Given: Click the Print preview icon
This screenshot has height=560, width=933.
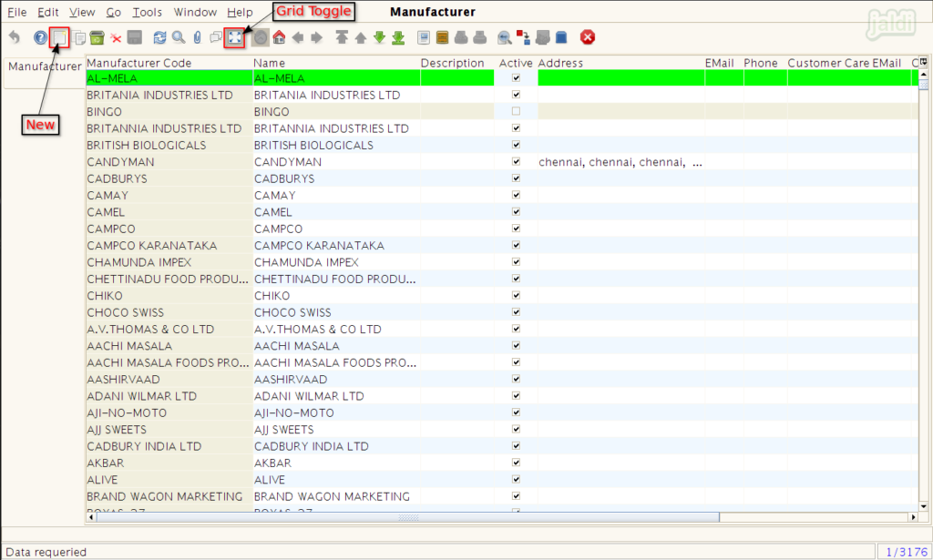Looking at the screenshot, I should [x=461, y=37].
